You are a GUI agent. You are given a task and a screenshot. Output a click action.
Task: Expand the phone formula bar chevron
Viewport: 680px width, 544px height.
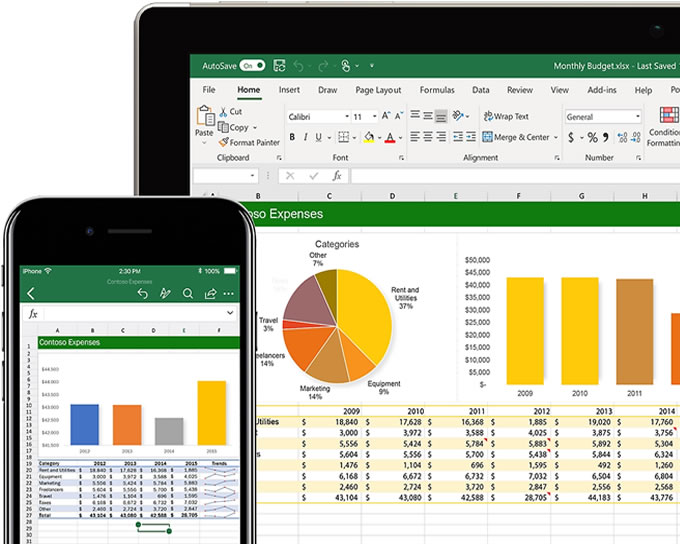(x=230, y=312)
